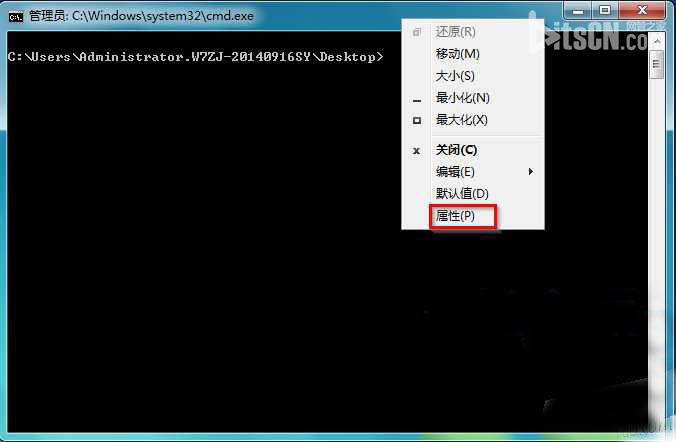
Task: Minimize the cmd.exe window from the title bar
Action: (578, 11)
